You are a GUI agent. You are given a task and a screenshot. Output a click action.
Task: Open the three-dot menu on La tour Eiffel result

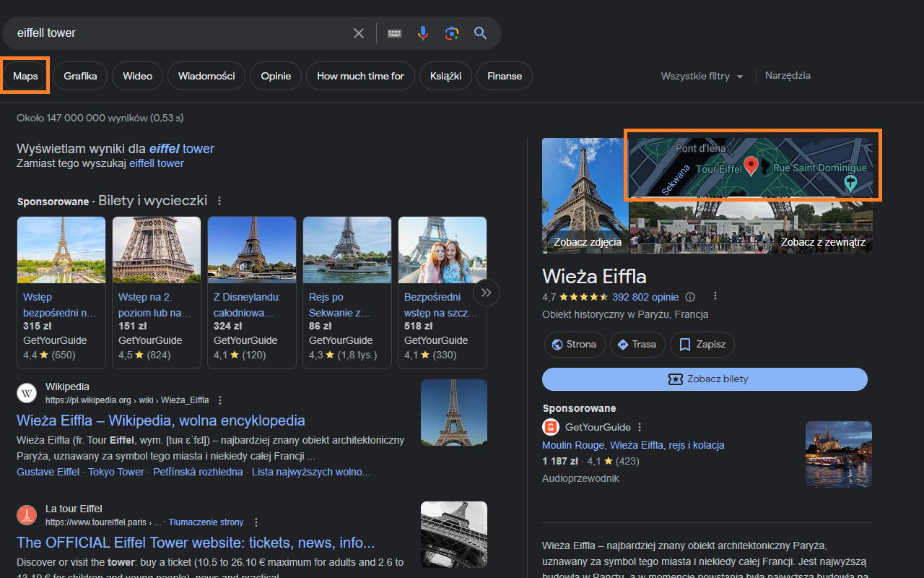tap(256, 522)
